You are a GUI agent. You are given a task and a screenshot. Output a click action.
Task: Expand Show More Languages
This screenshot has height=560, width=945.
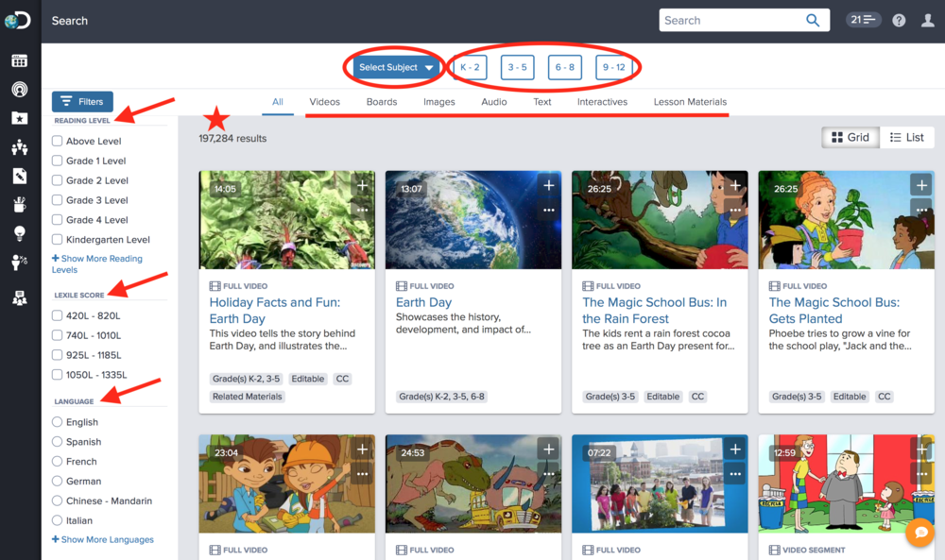coord(102,539)
